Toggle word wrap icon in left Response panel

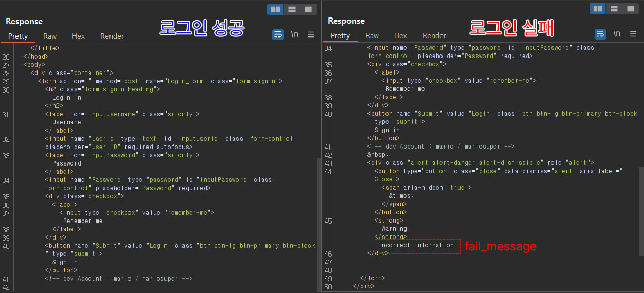pyautogui.click(x=278, y=34)
